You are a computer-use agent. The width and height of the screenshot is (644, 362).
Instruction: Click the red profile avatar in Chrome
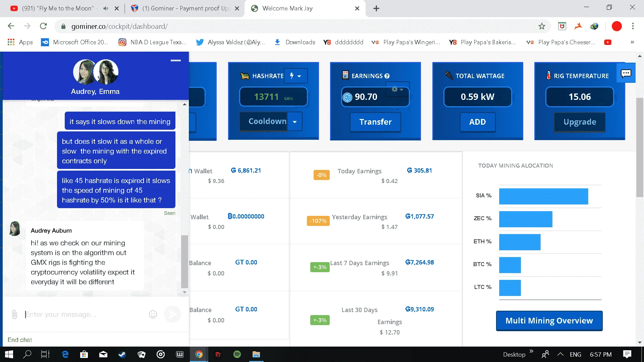[616, 26]
